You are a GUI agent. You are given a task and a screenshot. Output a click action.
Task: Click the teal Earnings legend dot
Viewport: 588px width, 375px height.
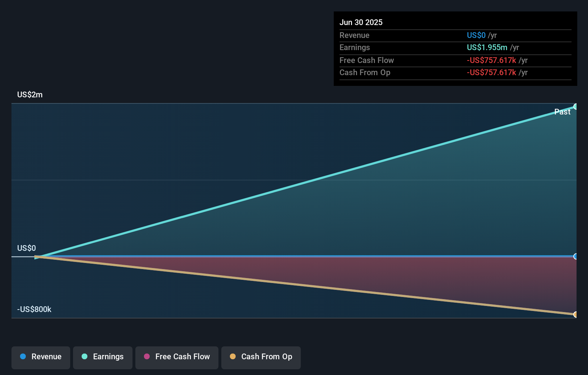(x=85, y=356)
